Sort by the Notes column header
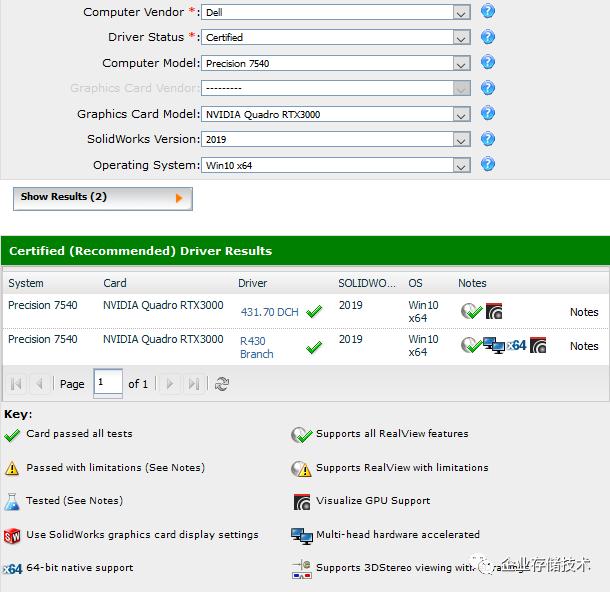Image resolution: width=610 pixels, height=592 pixels. (472, 283)
